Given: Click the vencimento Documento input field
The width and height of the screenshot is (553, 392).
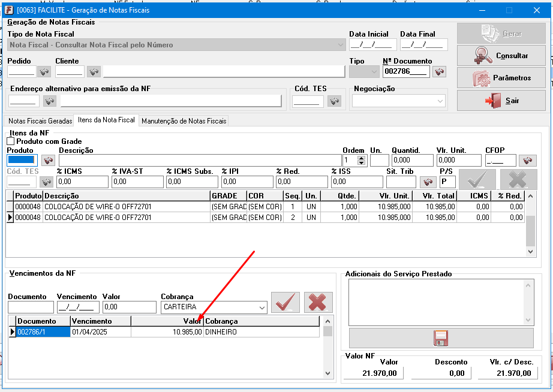Looking at the screenshot, I should click(x=31, y=307).
